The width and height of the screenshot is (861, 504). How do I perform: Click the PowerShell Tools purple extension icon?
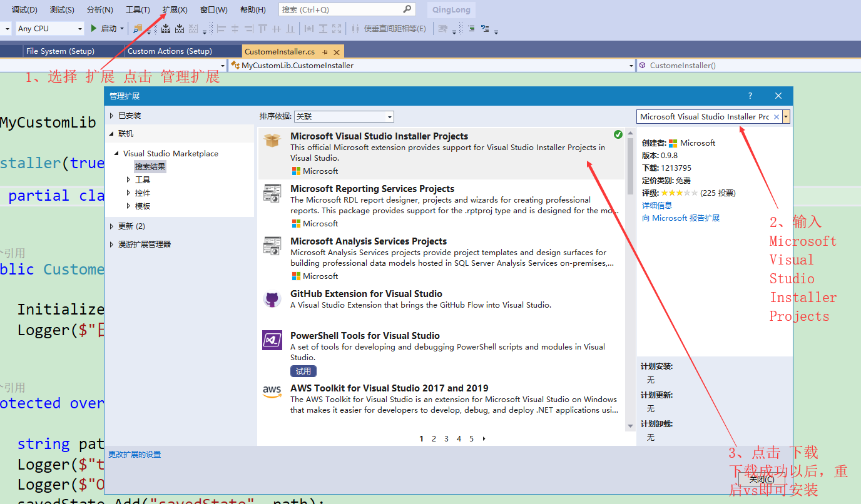click(x=272, y=341)
